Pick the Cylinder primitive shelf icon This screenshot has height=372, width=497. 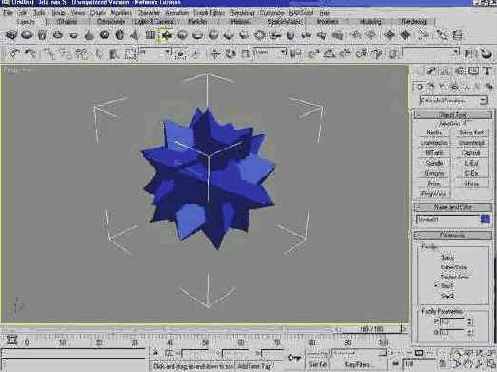(x=42, y=35)
